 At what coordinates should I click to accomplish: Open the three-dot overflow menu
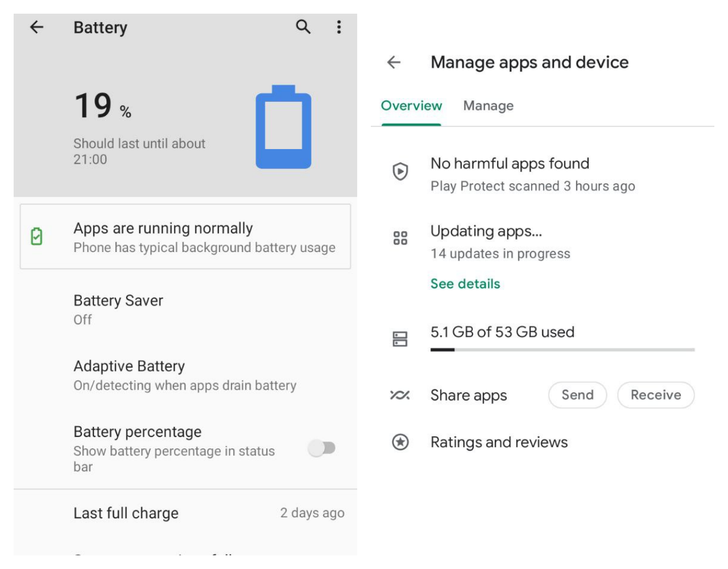[x=339, y=27]
